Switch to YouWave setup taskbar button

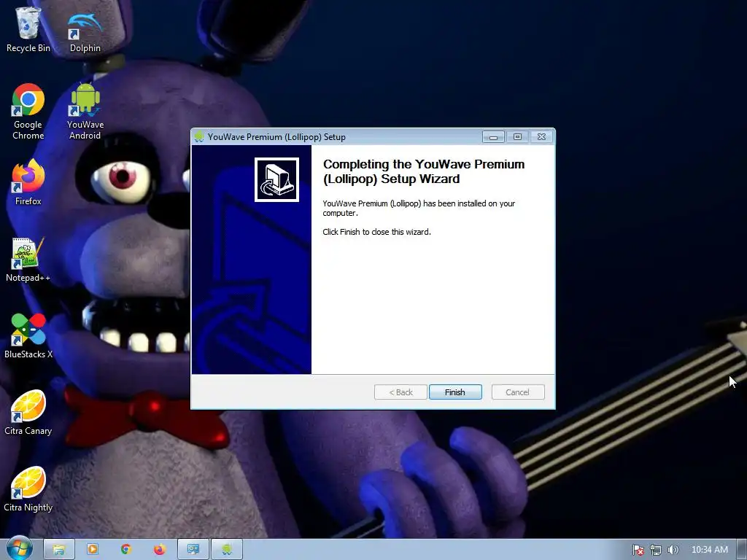tap(227, 550)
